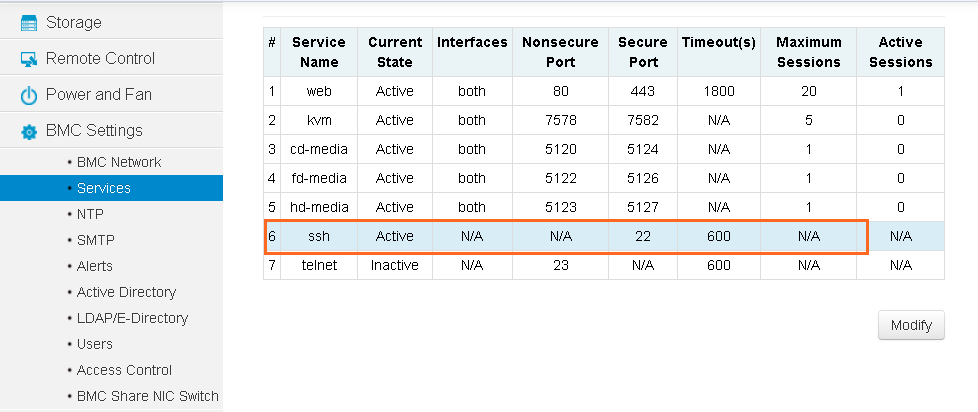
Task: Navigate to Active Directory settings
Action: (x=126, y=292)
